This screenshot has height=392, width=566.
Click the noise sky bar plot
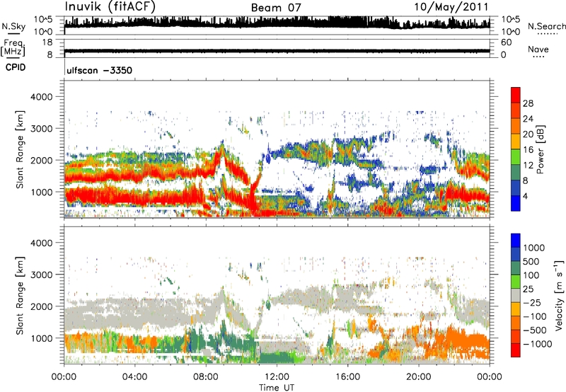click(277, 25)
